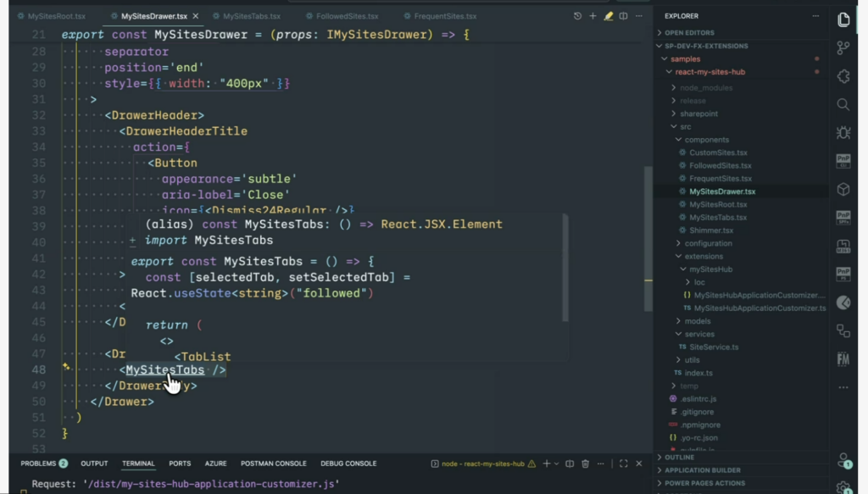Open PnP PS extension icon
Viewport: 868px width, 494px height.
point(843,274)
